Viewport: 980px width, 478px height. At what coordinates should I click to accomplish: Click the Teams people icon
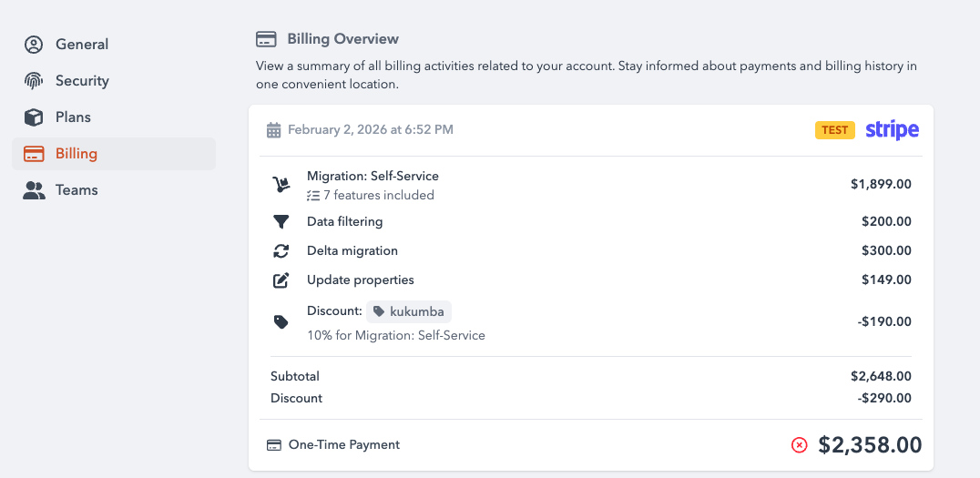click(x=34, y=190)
